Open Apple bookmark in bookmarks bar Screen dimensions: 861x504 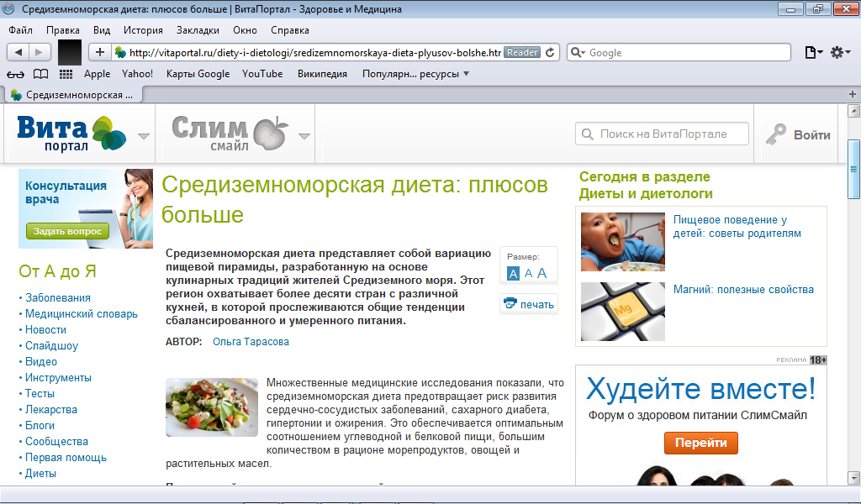click(97, 74)
